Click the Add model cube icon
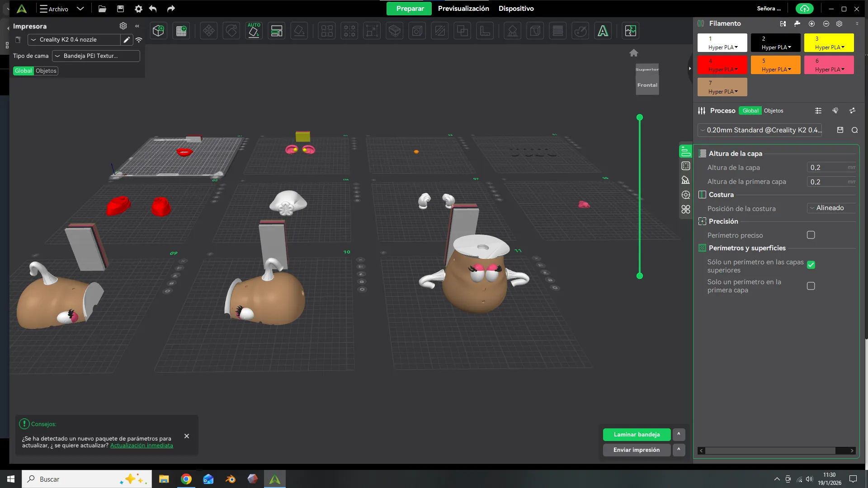Image resolution: width=868 pixels, height=488 pixels. click(x=158, y=31)
